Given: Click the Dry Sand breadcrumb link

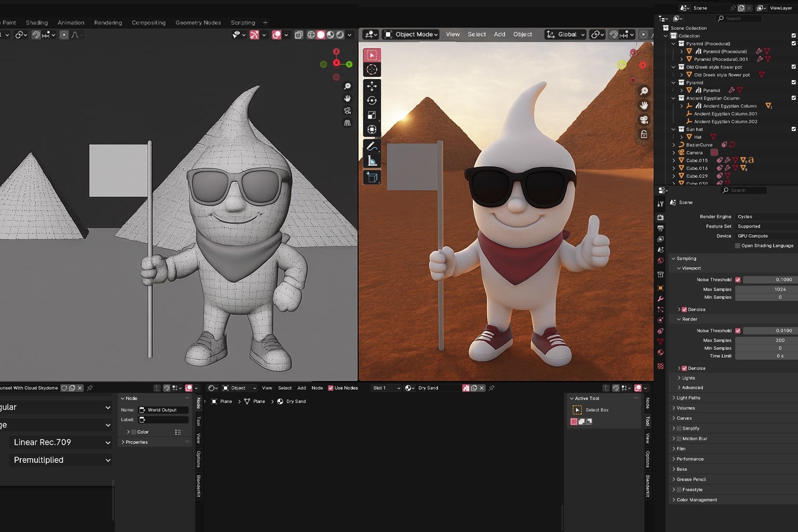Looking at the screenshot, I should (296, 402).
